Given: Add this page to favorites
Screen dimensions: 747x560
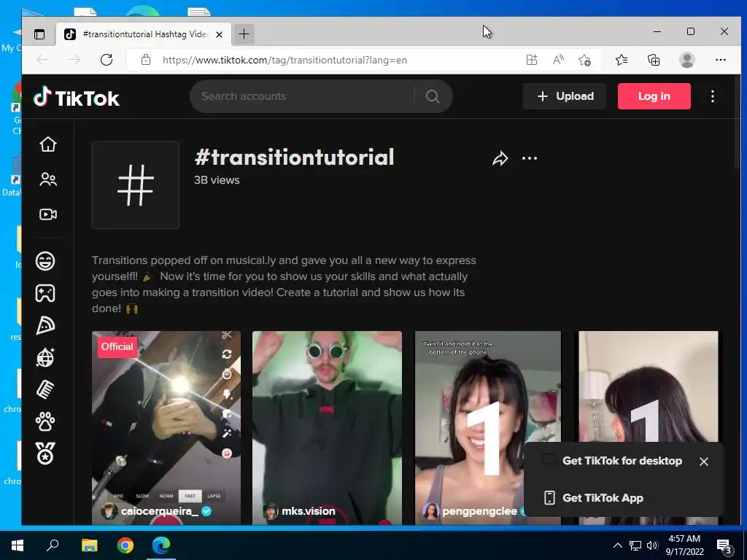Looking at the screenshot, I should point(584,60).
